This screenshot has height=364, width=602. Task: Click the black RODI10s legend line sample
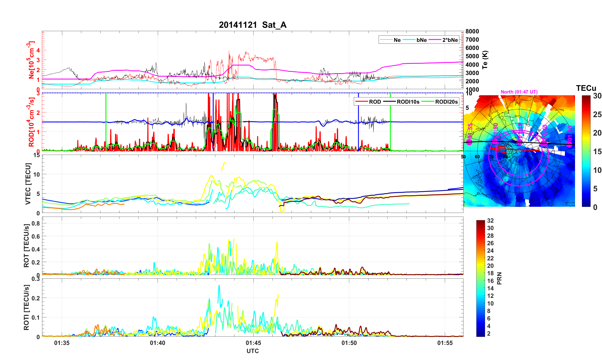tap(389, 102)
